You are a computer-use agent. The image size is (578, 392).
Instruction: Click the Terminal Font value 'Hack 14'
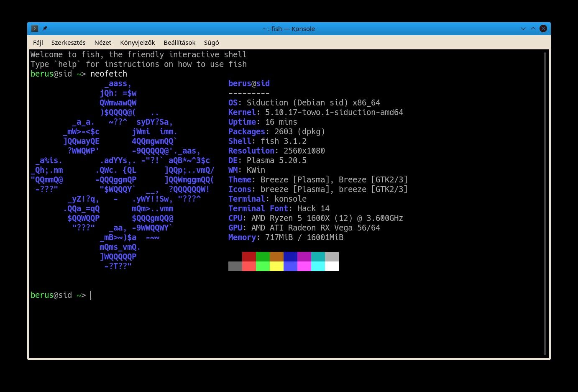click(313, 208)
